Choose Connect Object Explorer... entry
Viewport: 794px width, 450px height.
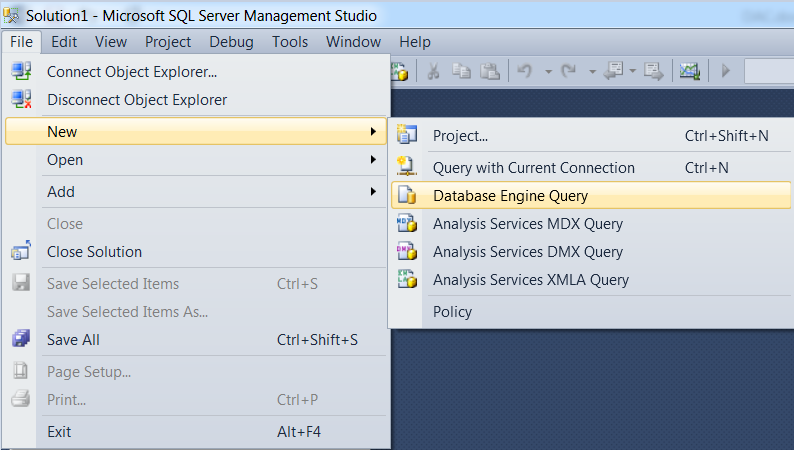pyautogui.click(x=196, y=72)
